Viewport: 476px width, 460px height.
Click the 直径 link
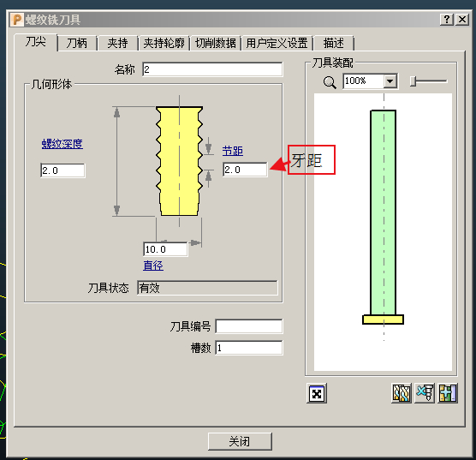coord(153,266)
